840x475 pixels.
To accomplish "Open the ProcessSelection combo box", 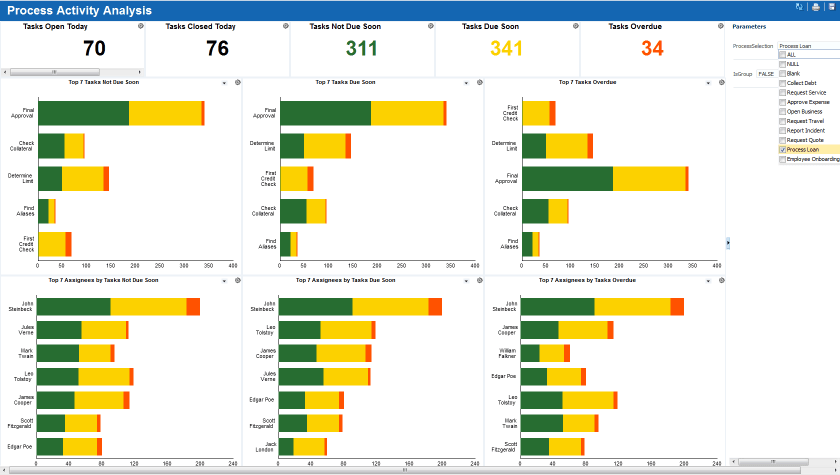I will coord(808,46).
